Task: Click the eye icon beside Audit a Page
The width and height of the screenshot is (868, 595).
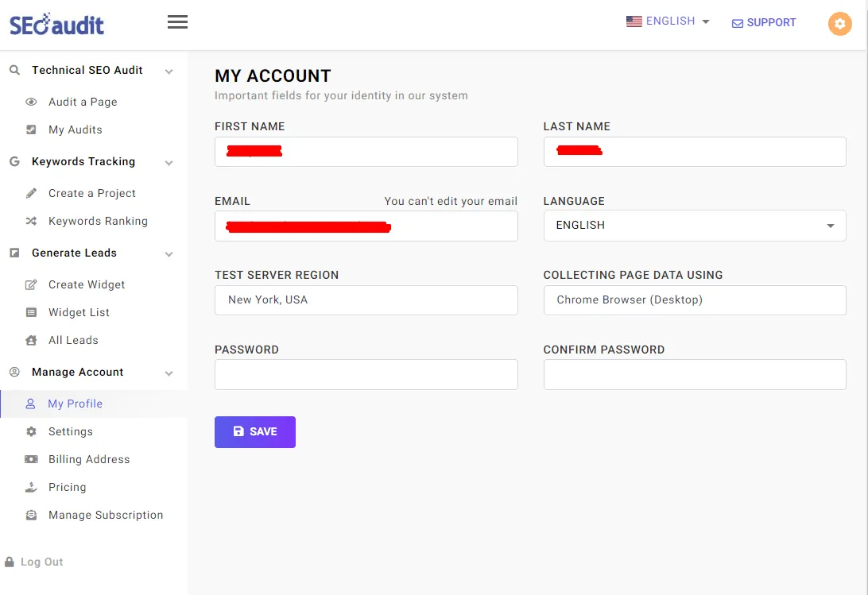Action: tap(31, 102)
